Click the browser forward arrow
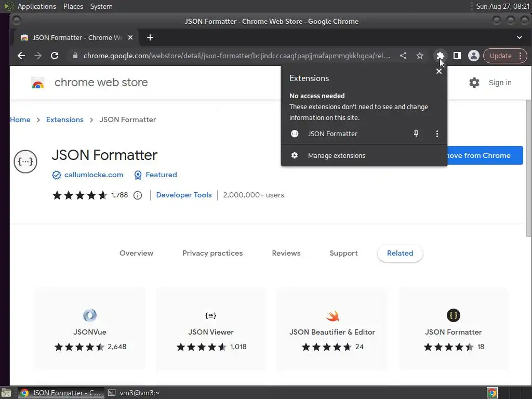 pos(37,56)
